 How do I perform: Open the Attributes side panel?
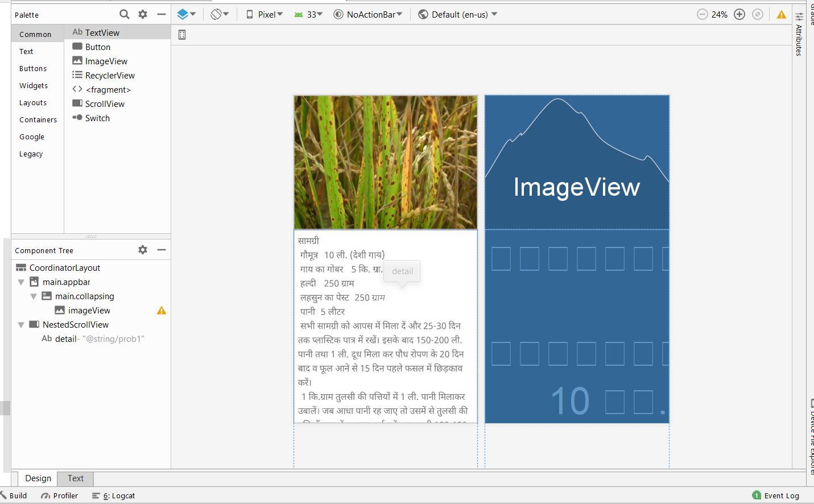(799, 34)
